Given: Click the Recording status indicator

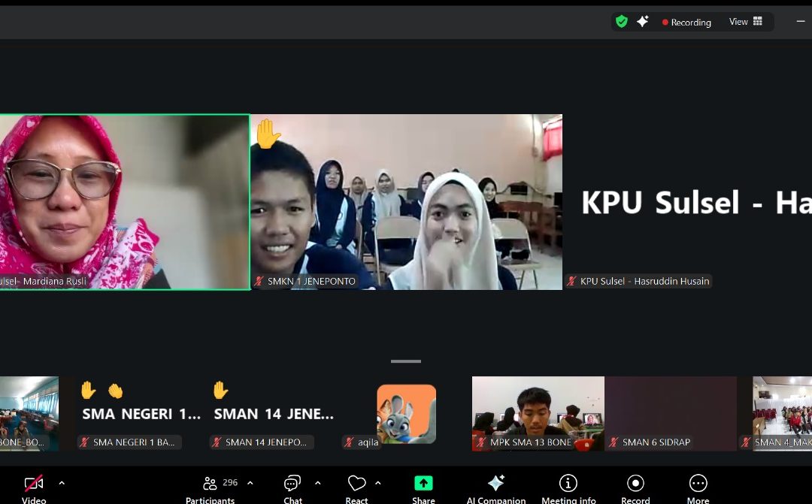Looking at the screenshot, I should click(686, 23).
